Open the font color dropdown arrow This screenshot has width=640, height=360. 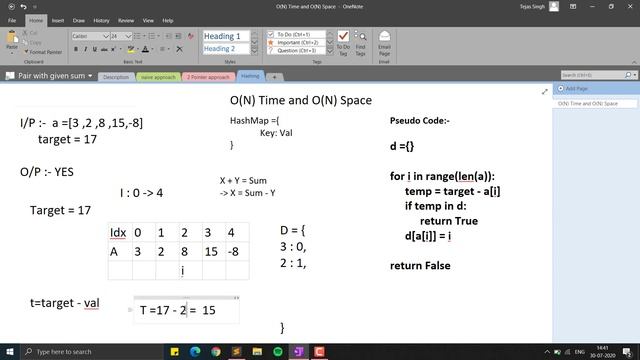(x=152, y=49)
